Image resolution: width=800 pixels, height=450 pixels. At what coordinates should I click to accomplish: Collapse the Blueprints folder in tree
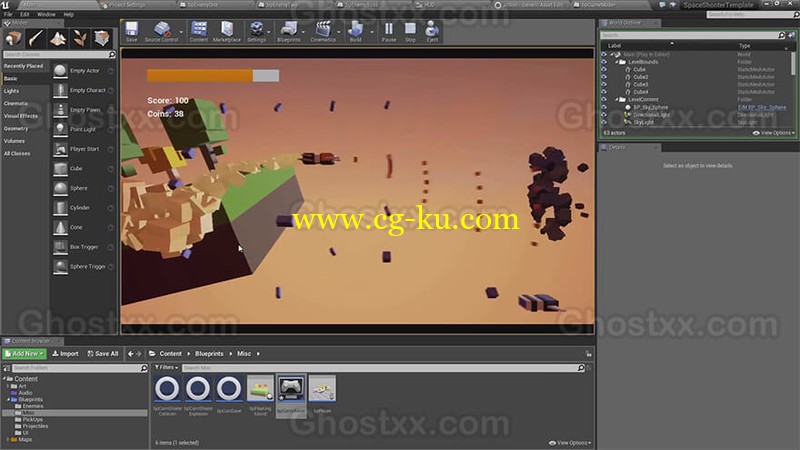(x=9, y=399)
